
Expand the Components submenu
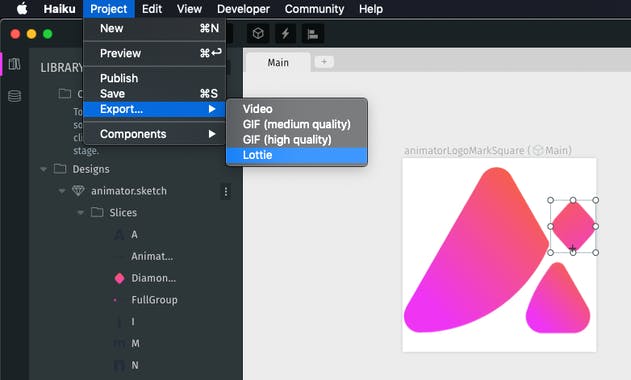tap(154, 134)
